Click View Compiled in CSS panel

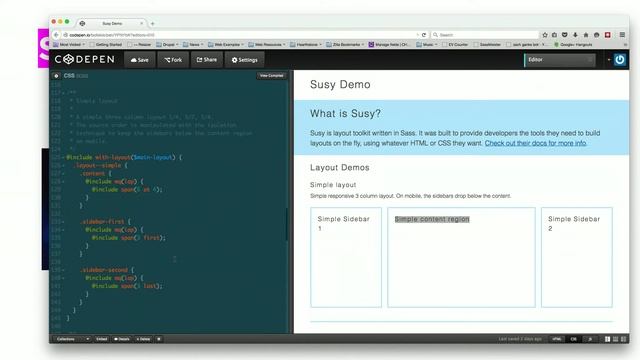(x=271, y=76)
